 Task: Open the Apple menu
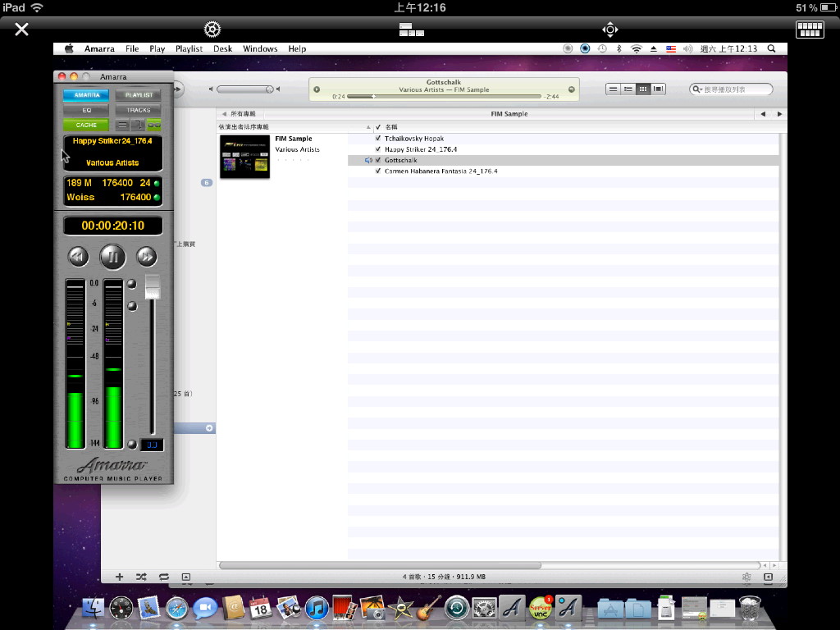[x=69, y=48]
